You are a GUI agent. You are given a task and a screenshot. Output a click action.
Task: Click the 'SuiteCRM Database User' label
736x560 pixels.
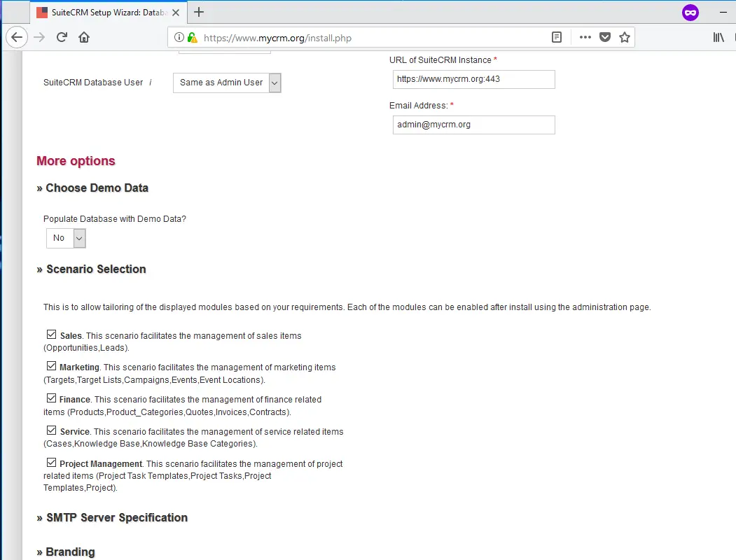(x=93, y=83)
